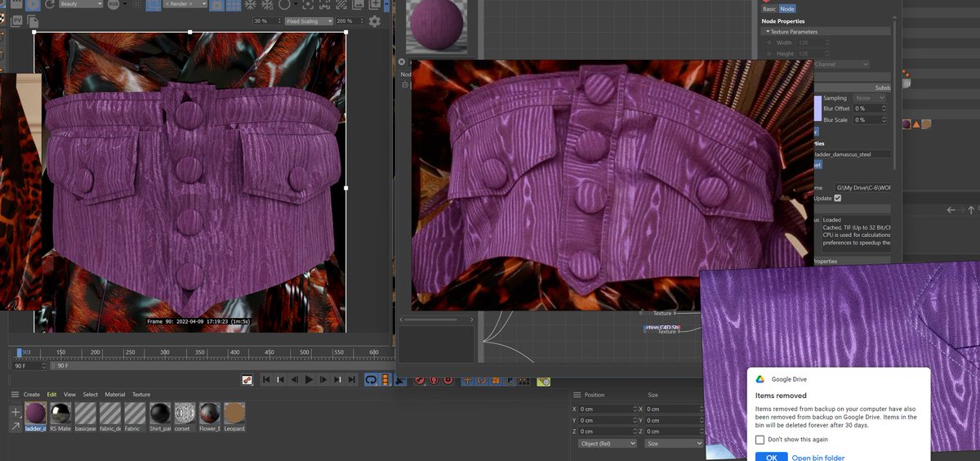Toggle the loop playback icon

(x=371, y=379)
